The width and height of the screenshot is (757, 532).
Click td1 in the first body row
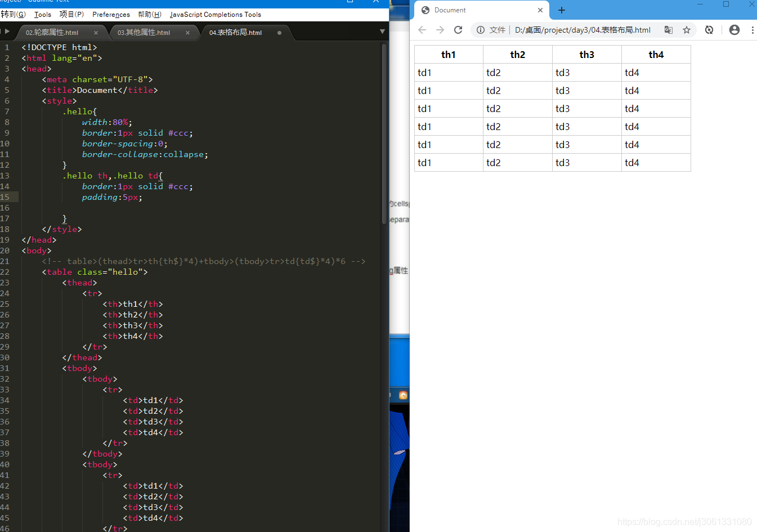coord(449,73)
